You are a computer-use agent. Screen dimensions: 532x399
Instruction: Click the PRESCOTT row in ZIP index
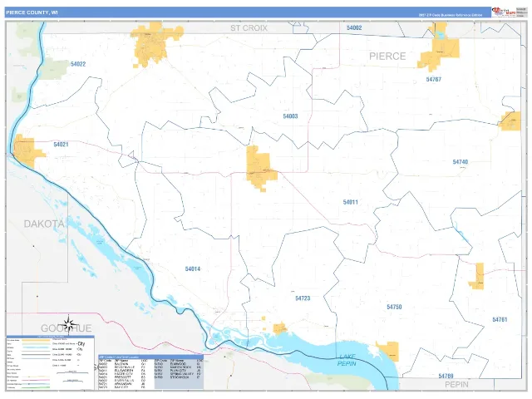click(x=124, y=377)
